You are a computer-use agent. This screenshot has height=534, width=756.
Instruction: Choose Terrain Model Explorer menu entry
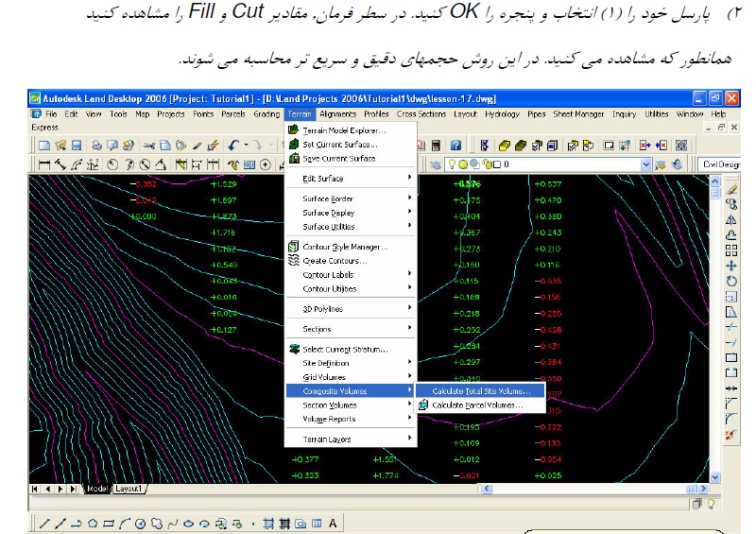[x=351, y=130]
